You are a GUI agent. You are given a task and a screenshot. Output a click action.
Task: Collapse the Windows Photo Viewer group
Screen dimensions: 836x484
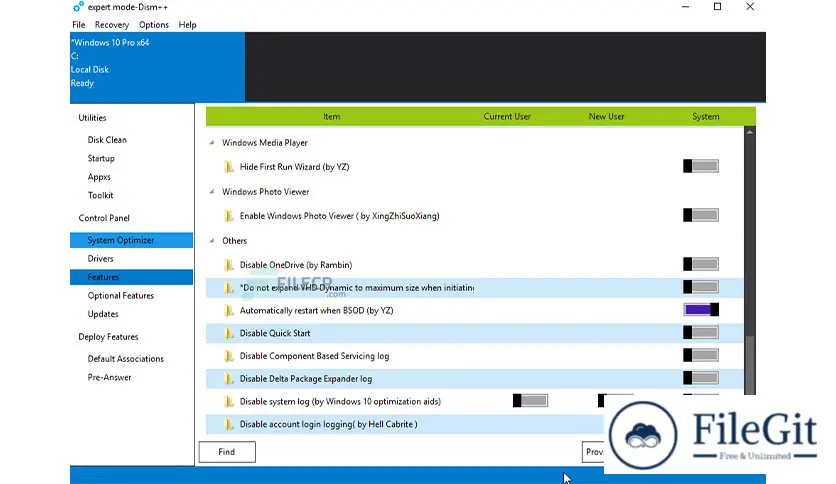pyautogui.click(x=212, y=192)
